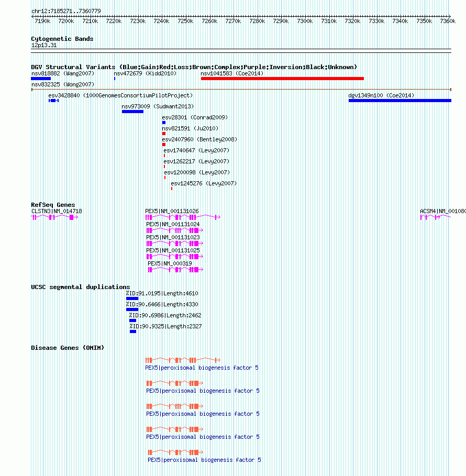The image size is (466, 476).
Task: Select the UCSC segmental duplications title
Action: point(81,287)
